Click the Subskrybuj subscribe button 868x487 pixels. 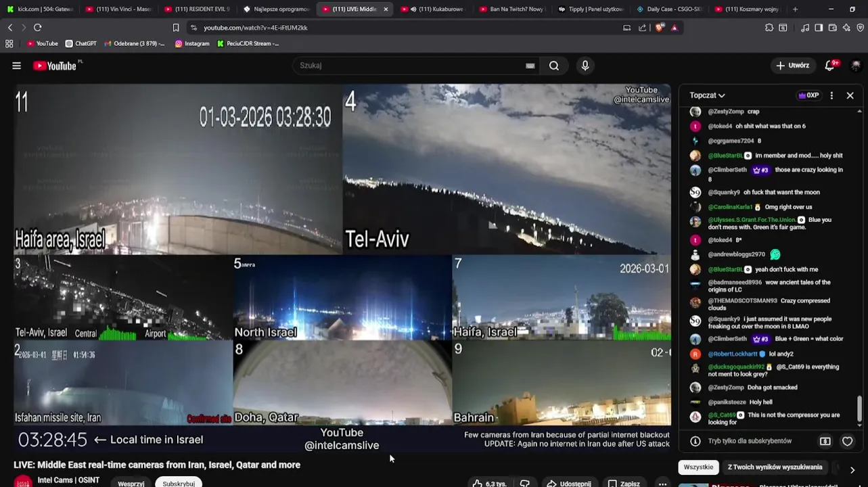[x=179, y=483]
